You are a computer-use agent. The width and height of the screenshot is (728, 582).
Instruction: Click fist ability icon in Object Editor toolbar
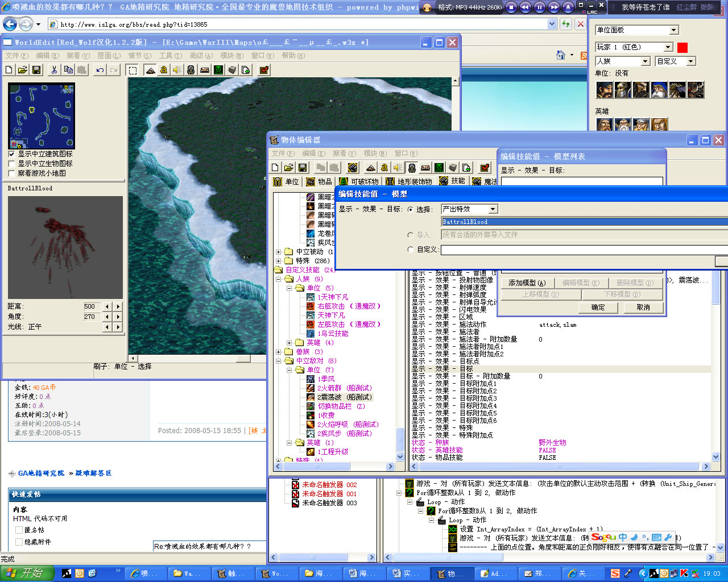pos(353,168)
